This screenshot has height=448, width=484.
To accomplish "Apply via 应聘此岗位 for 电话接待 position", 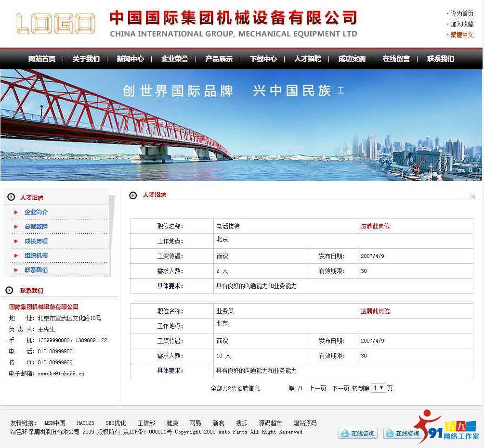I will coord(375,225).
